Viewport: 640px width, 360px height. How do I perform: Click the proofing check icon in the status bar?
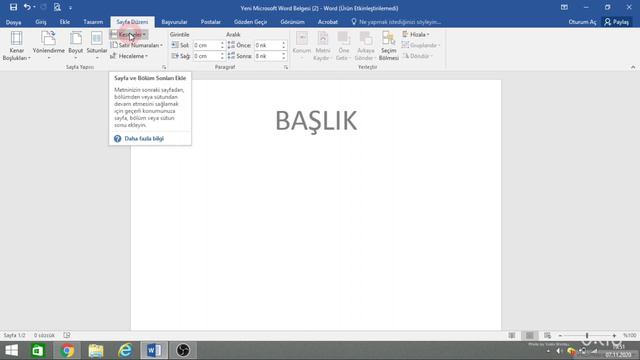[x=67, y=336]
